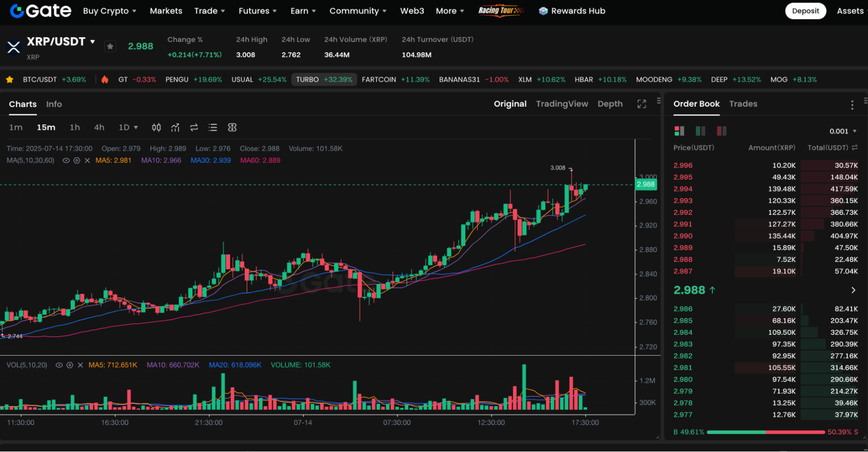Click the hot flame icon in ticker bar
Screen dimensions: 868x452
tap(105, 79)
